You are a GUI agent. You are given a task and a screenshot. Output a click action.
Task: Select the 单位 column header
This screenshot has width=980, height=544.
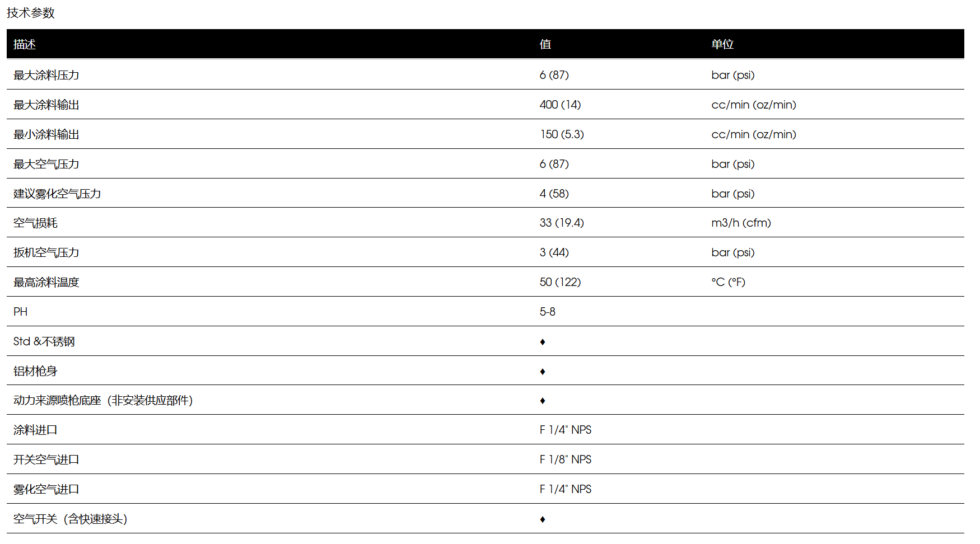[x=722, y=44]
